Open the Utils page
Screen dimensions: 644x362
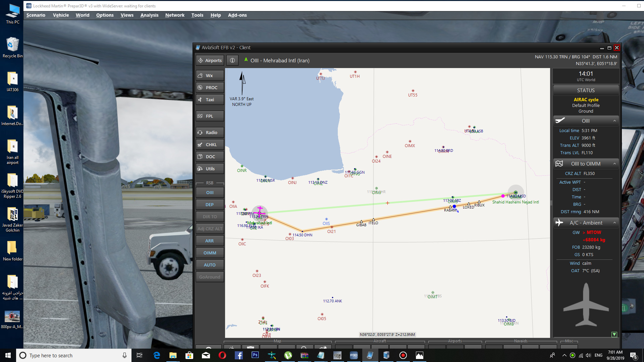[210, 169]
